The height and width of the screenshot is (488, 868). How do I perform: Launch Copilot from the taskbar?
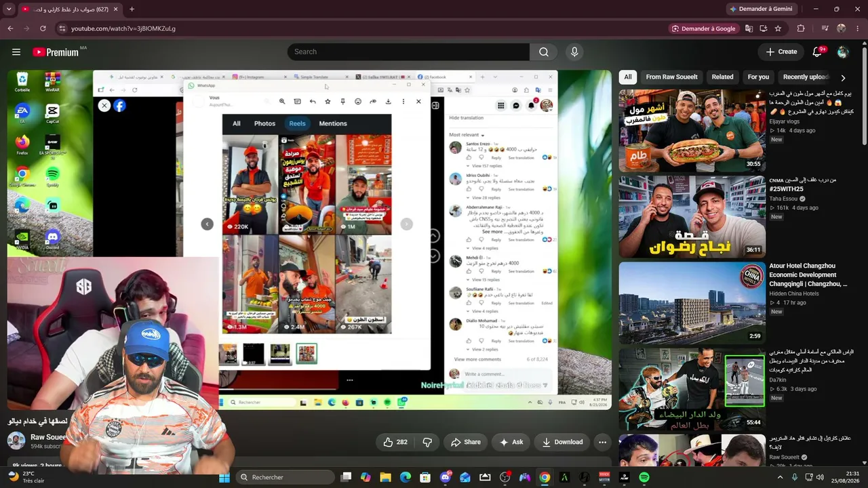point(366,477)
